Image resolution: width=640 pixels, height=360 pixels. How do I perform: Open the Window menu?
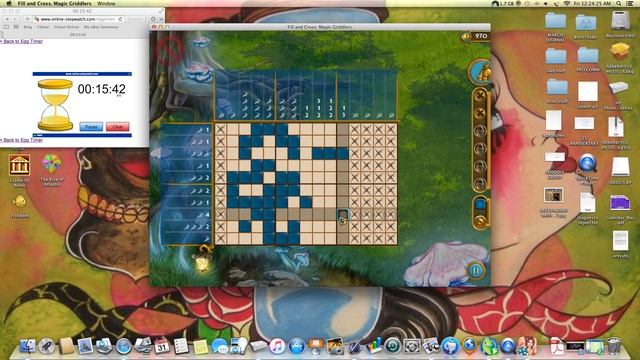click(x=106, y=3)
